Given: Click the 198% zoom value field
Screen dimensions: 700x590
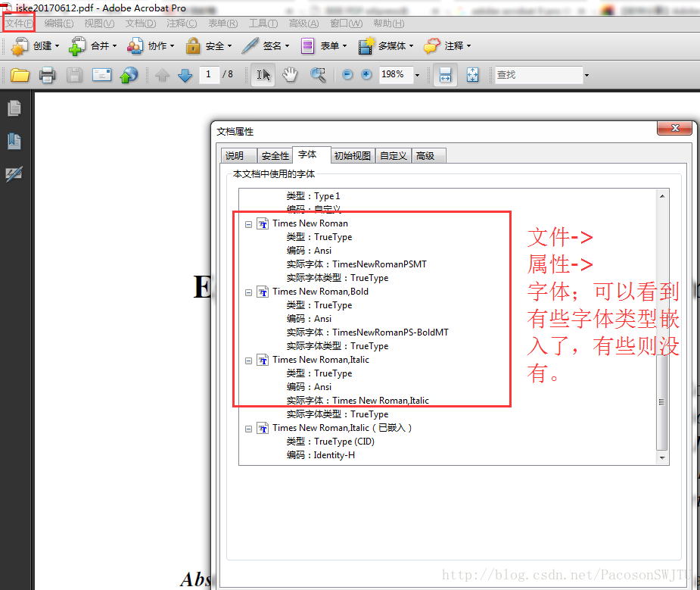Looking at the screenshot, I should pos(394,74).
